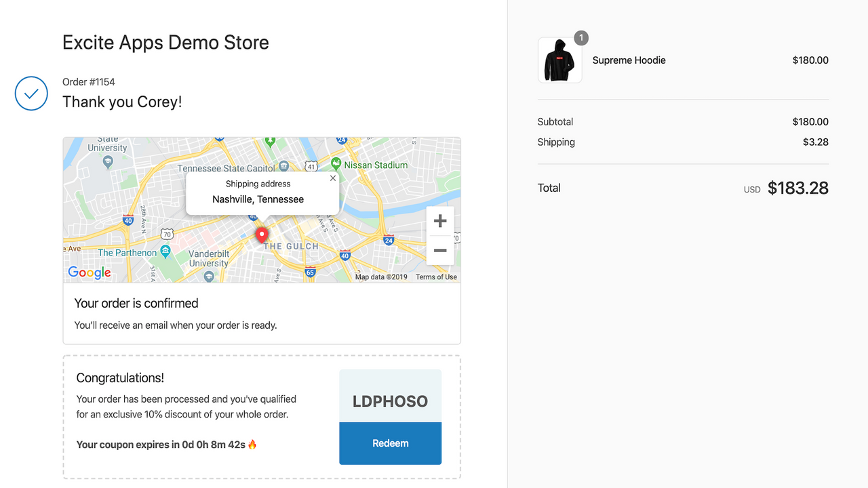The width and height of the screenshot is (868, 488).
Task: Open the Google logo link on map
Action: point(90,272)
